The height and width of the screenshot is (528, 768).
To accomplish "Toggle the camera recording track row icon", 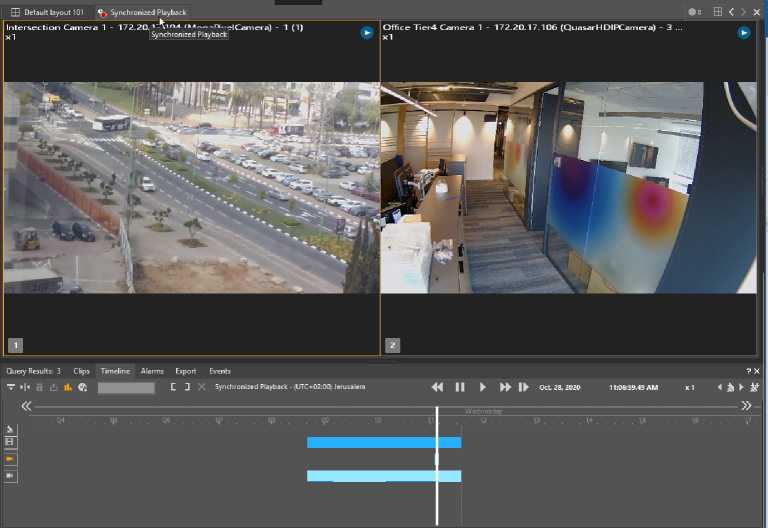I will tap(11, 476).
